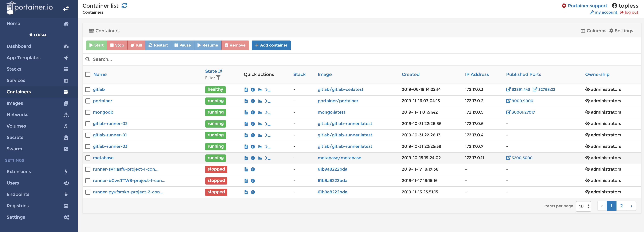Open published port 30001:27017 link
The height and width of the screenshot is (232, 644).
521,112
